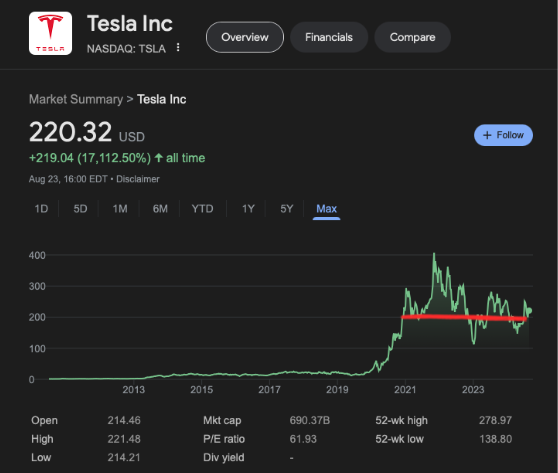Viewport: 558px width, 473px height.
Task: Select the 1M time range
Action: pos(120,209)
